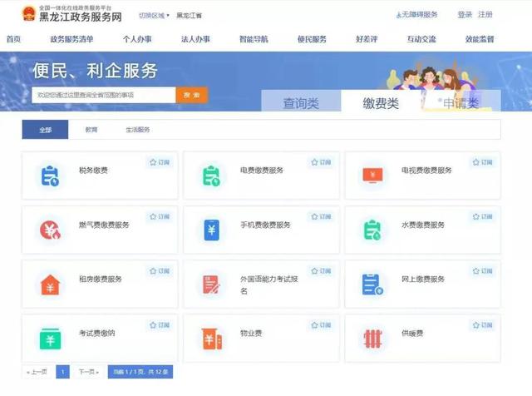This screenshot has width=532, height=396.
Task: Click the 上一页 pagination button
Action: click(x=37, y=372)
